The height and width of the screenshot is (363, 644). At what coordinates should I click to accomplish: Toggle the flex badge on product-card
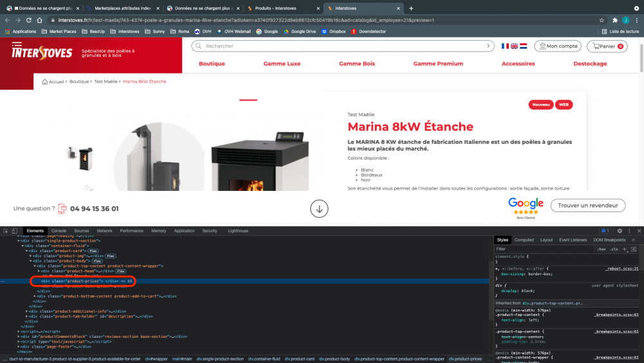(93, 251)
